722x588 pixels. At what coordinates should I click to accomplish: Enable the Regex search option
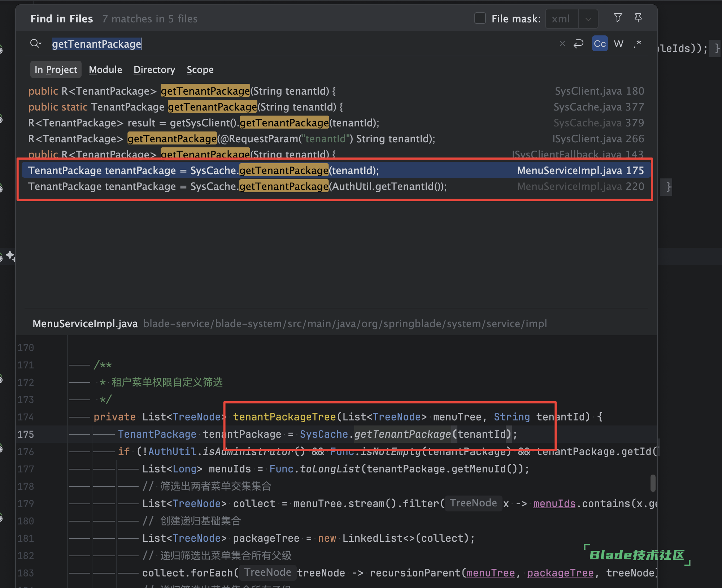[x=638, y=44]
